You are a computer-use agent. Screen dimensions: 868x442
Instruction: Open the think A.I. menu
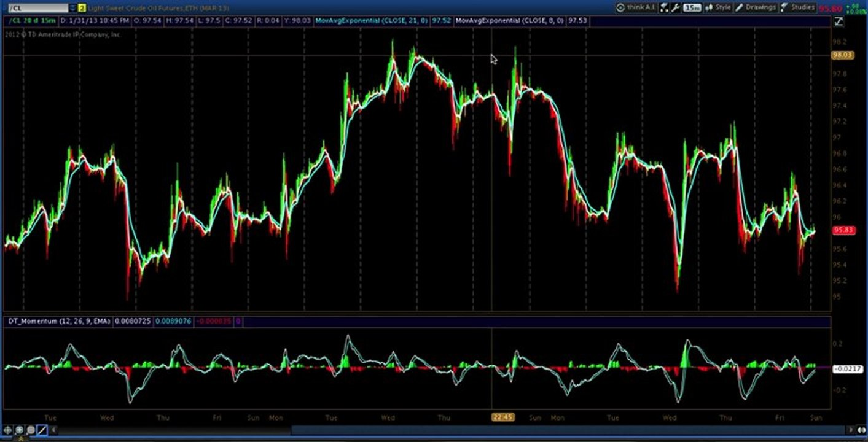[636, 7]
